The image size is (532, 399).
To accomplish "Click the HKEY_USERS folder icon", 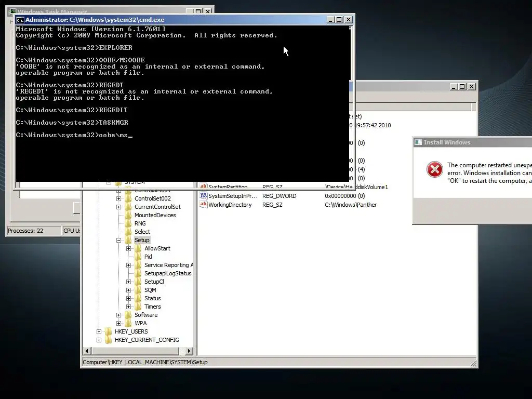I will click(x=108, y=331).
